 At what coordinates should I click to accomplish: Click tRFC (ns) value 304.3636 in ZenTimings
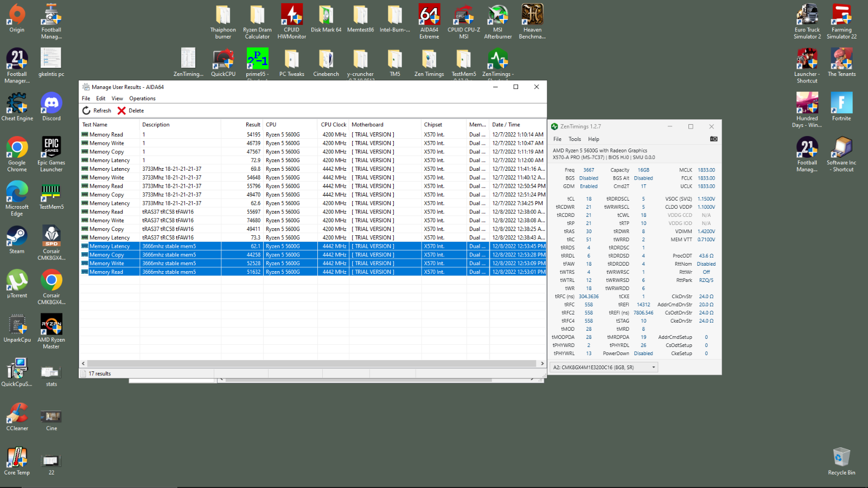click(589, 297)
